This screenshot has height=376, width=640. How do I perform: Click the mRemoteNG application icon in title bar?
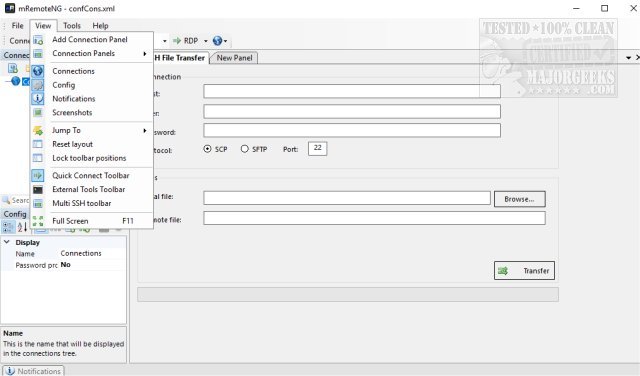10,8
